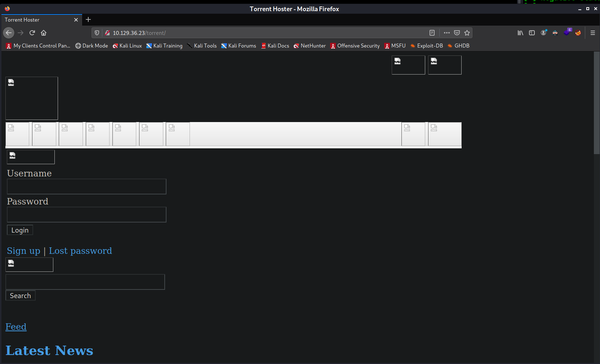Click the Login button
The width and height of the screenshot is (600, 364).
(20, 230)
